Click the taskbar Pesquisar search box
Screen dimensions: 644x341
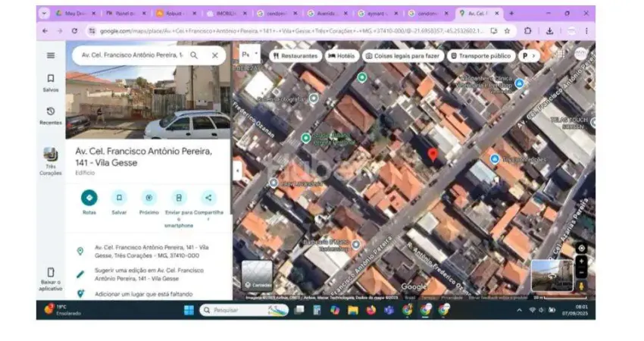(245, 310)
